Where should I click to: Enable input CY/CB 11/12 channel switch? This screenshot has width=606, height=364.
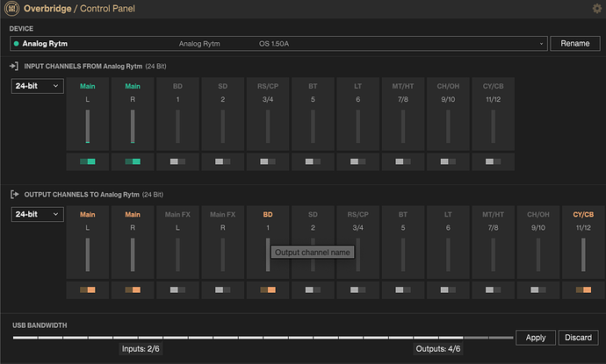pos(494,161)
